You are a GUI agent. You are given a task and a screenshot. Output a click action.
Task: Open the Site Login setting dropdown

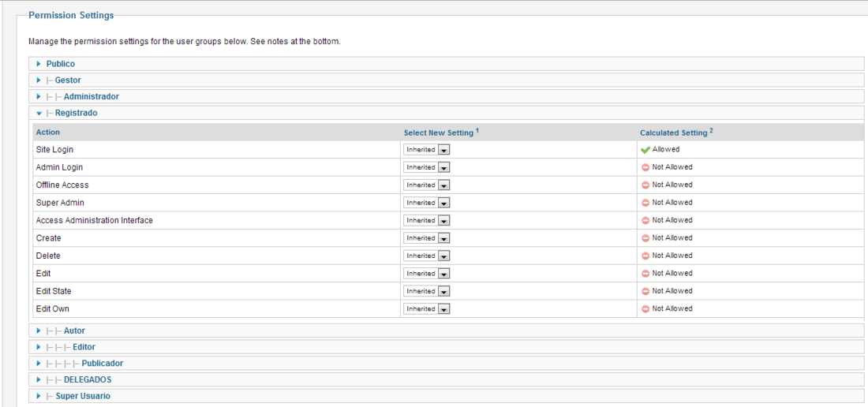coord(426,150)
